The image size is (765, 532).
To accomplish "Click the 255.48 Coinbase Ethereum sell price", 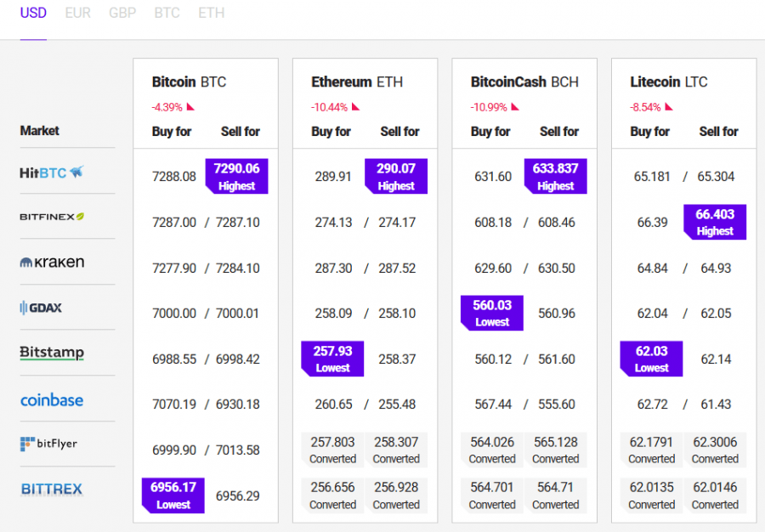I will pos(397,405).
